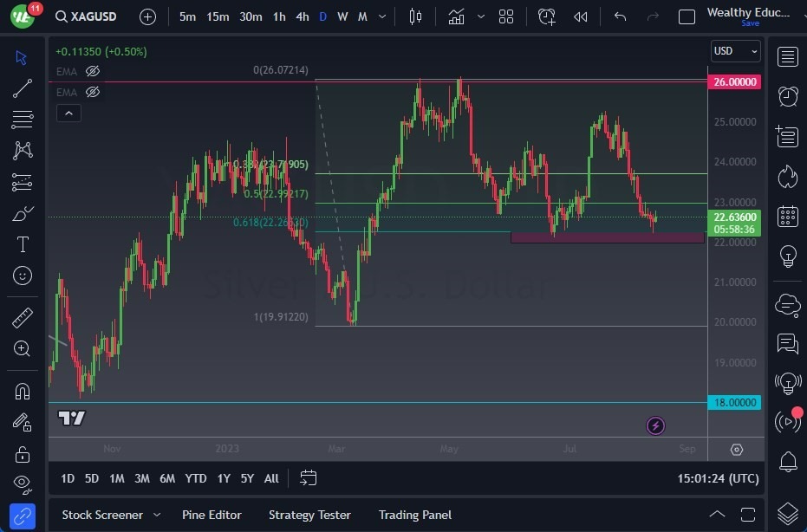Open the USD currency dropdown
Image resolution: width=807 pixels, height=532 pixels.
[735, 51]
